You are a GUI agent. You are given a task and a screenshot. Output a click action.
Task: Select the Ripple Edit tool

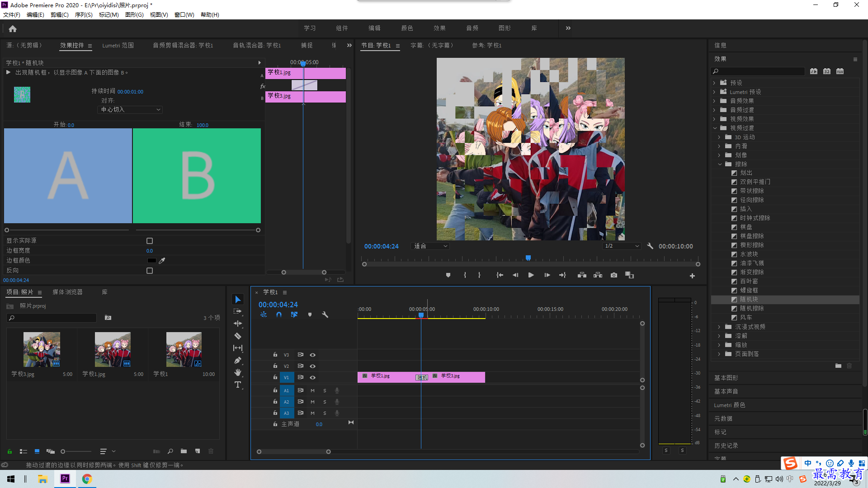238,324
